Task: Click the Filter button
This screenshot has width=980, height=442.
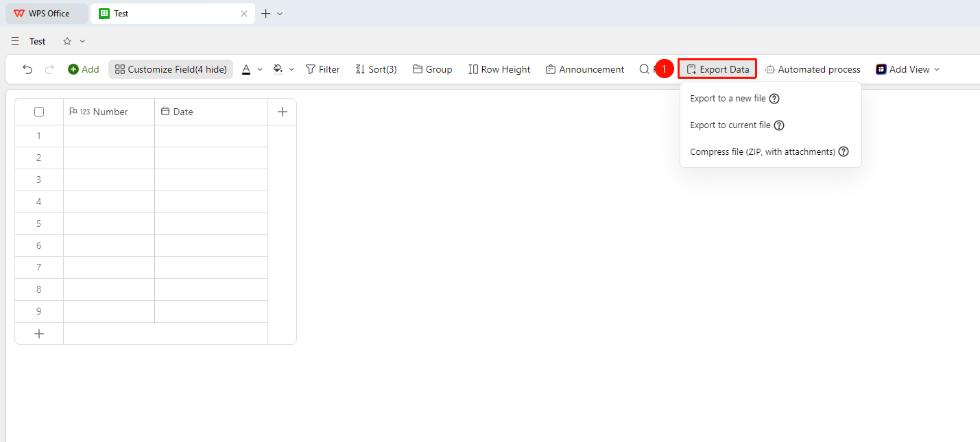Action: tap(322, 69)
